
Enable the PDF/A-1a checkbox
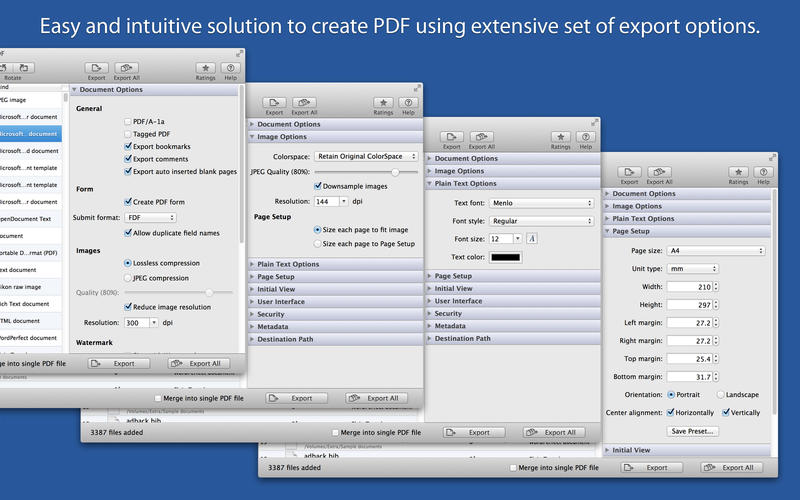pos(127,121)
